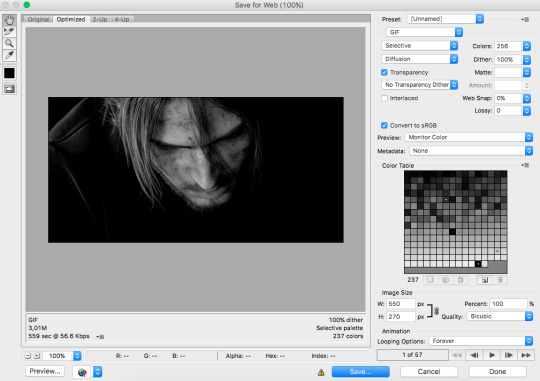This screenshot has width=540, height=381.
Task: Lock the selected color icon
Action: [x=460, y=280]
